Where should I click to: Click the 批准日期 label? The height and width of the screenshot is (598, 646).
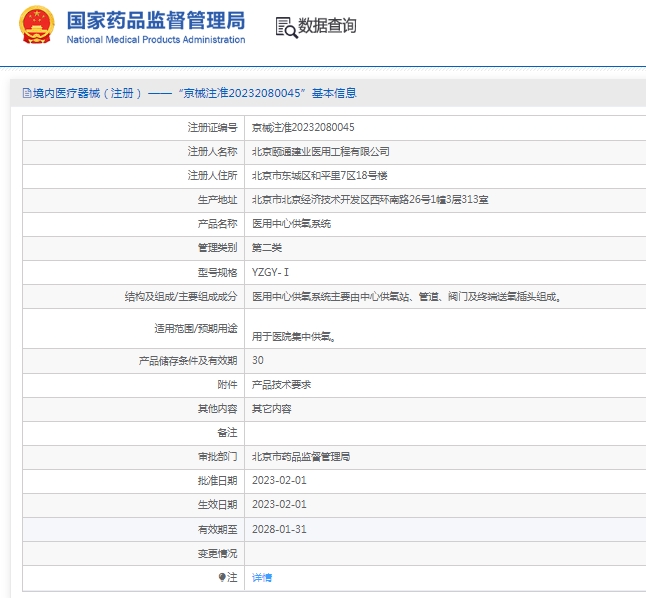pos(218,481)
